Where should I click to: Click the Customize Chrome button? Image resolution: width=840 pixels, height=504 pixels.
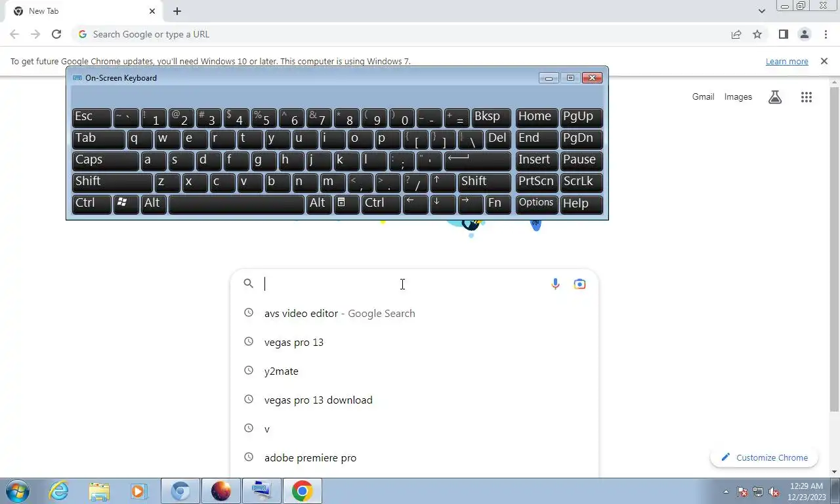coord(764,457)
